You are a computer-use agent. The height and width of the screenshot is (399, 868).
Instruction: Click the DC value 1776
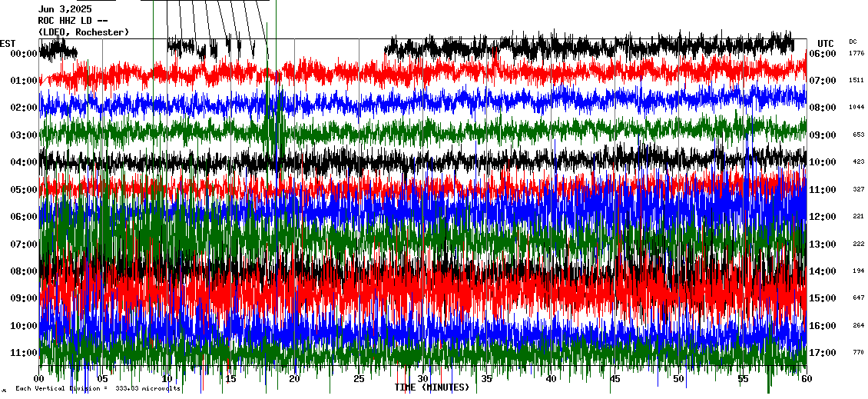856,54
